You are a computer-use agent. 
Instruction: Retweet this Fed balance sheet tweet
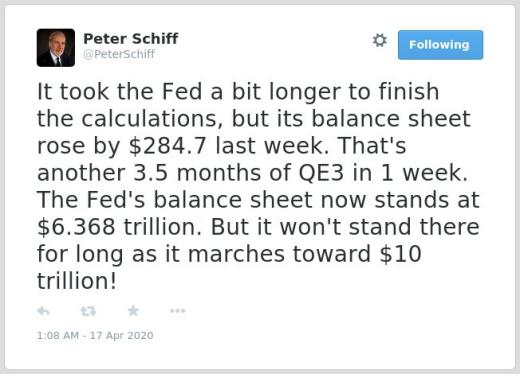click(x=88, y=311)
